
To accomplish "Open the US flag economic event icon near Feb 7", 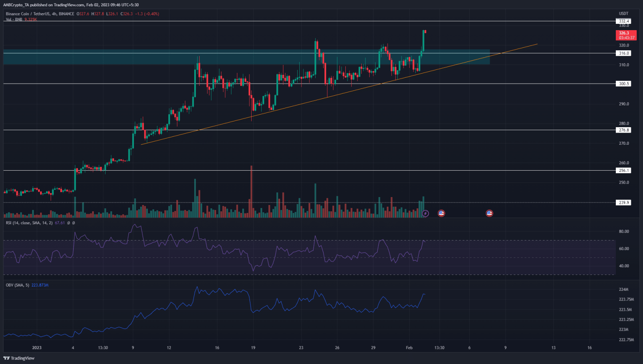I will [x=489, y=213].
